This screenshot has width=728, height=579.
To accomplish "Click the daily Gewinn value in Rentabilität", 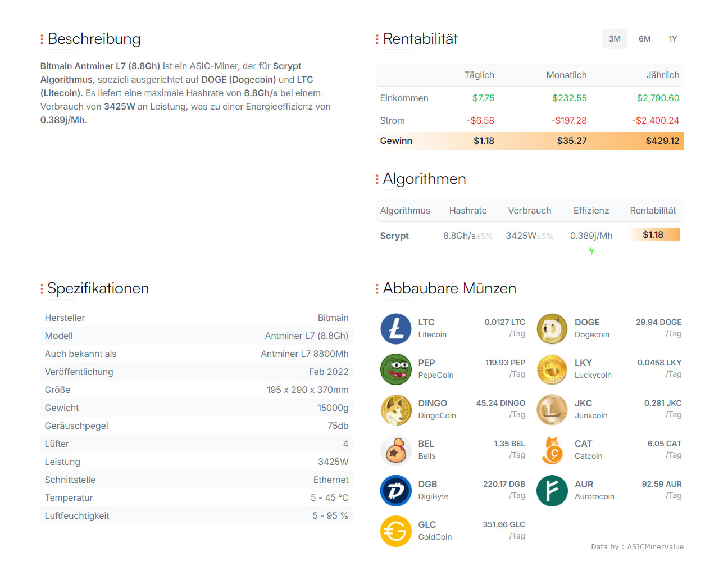I will [484, 141].
